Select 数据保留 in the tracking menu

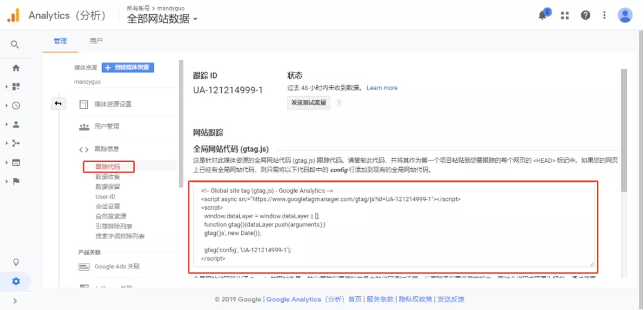107,187
